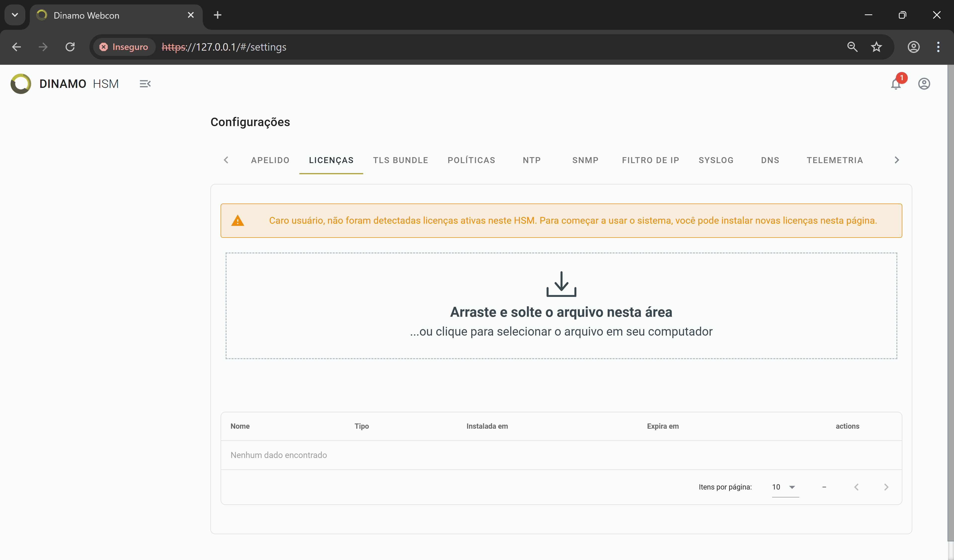The image size is (954, 560).
Task: Bookmark this page with star icon
Action: tap(876, 47)
